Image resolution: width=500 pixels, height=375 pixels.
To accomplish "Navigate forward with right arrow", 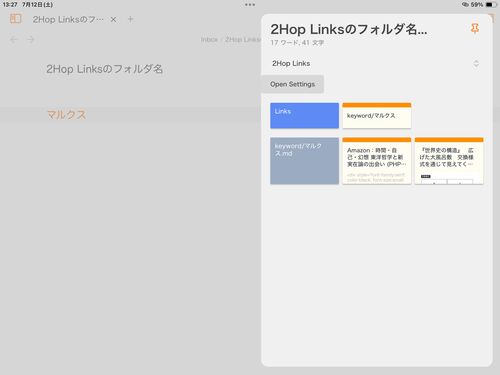I will (31, 40).
